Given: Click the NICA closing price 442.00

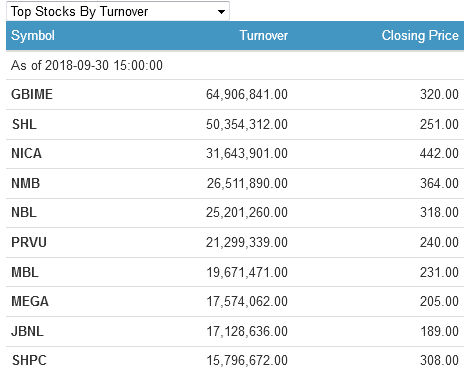Looking at the screenshot, I should pos(439,153).
